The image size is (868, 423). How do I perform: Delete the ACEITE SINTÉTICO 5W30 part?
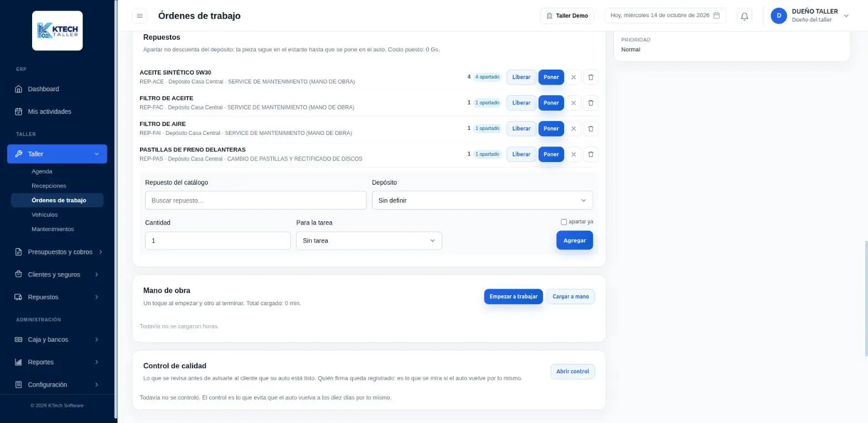pyautogui.click(x=591, y=77)
